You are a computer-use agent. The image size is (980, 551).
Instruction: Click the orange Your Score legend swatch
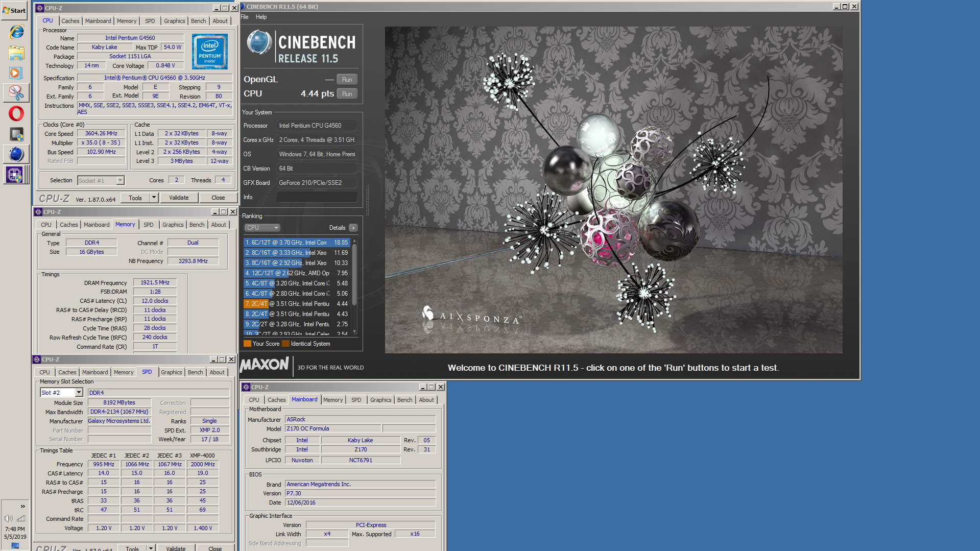click(248, 344)
